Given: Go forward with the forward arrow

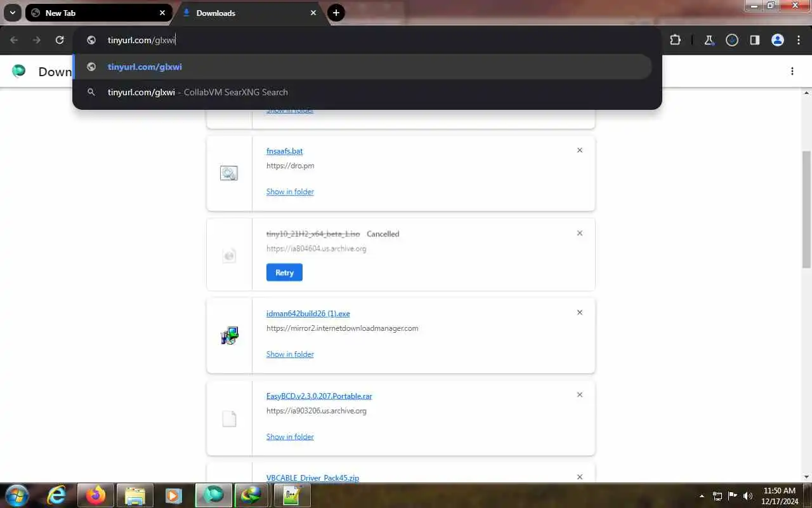Looking at the screenshot, I should [37, 40].
